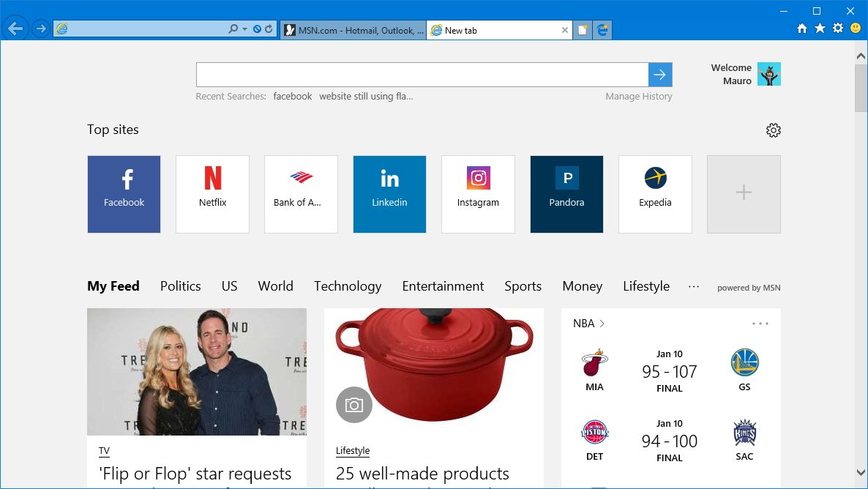This screenshot has width=868, height=489.
Task: Open the Bank of America tile
Action: tap(301, 195)
